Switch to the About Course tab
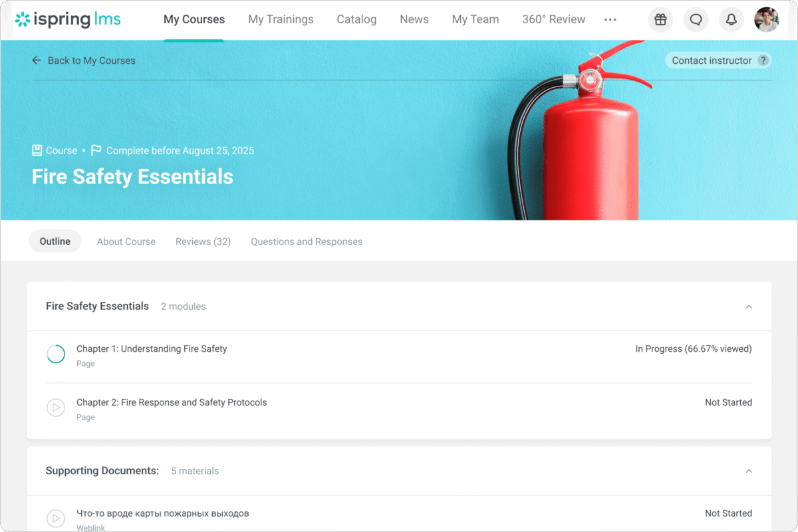The image size is (798, 532). (126, 241)
